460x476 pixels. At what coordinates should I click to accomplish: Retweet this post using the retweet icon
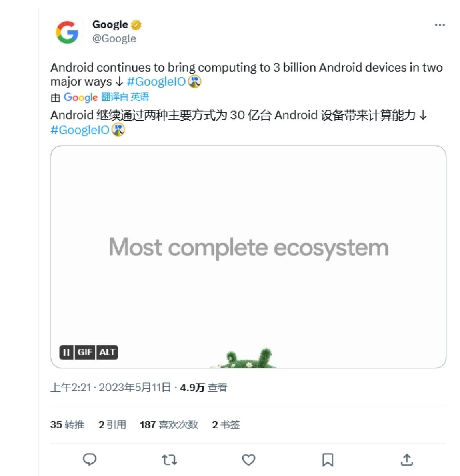pos(169,460)
